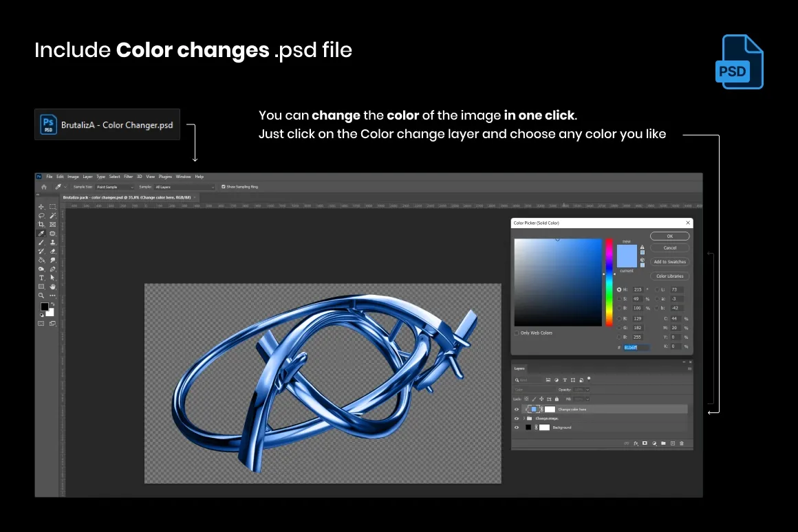The width and height of the screenshot is (798, 532).
Task: Open the Window menu
Action: [183, 177]
